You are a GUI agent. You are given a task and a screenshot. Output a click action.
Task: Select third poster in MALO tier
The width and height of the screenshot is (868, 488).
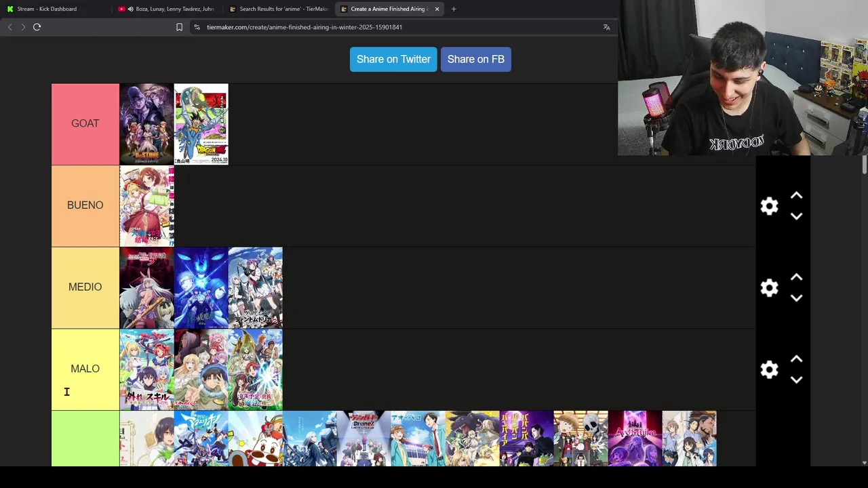[x=256, y=369]
